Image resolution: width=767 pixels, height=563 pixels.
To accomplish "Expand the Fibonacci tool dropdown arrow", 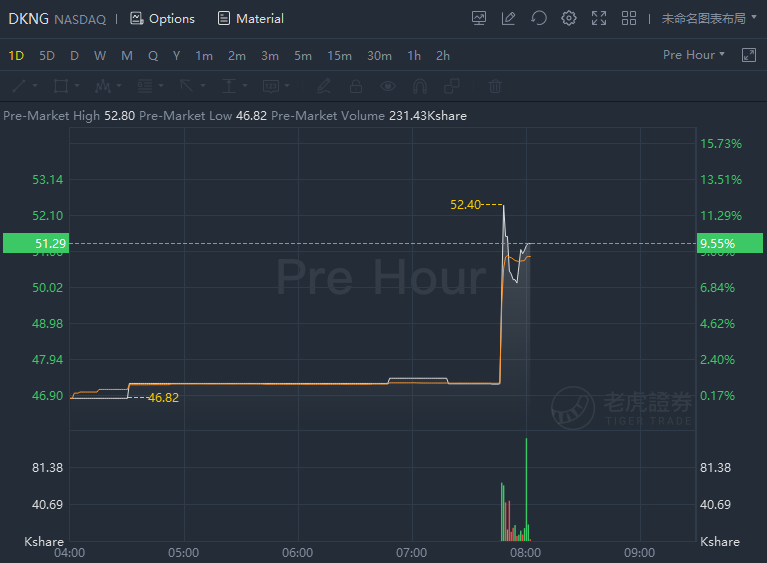I will [x=161, y=86].
